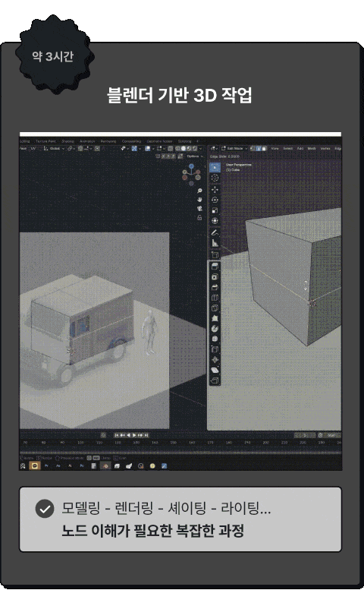Select the Scale tool

215,210
